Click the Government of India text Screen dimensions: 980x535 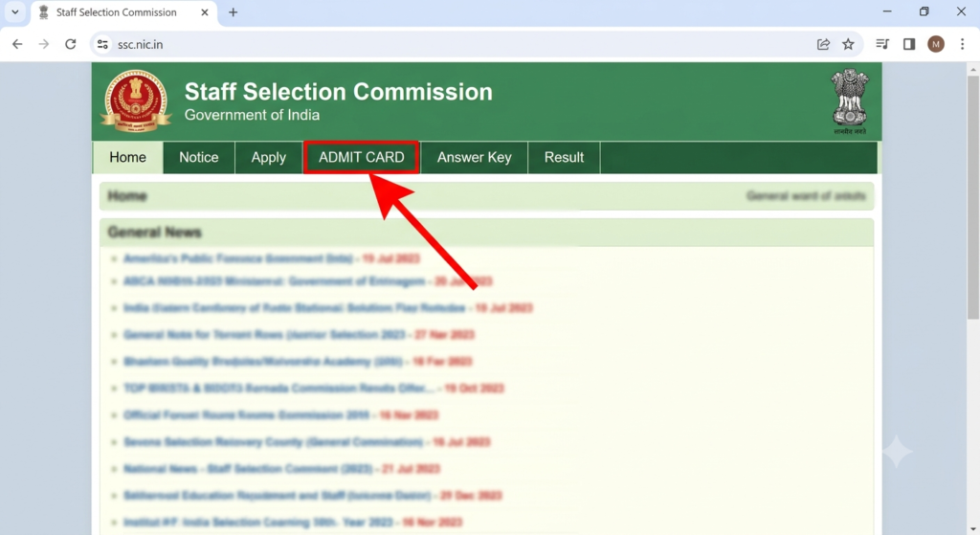252,115
